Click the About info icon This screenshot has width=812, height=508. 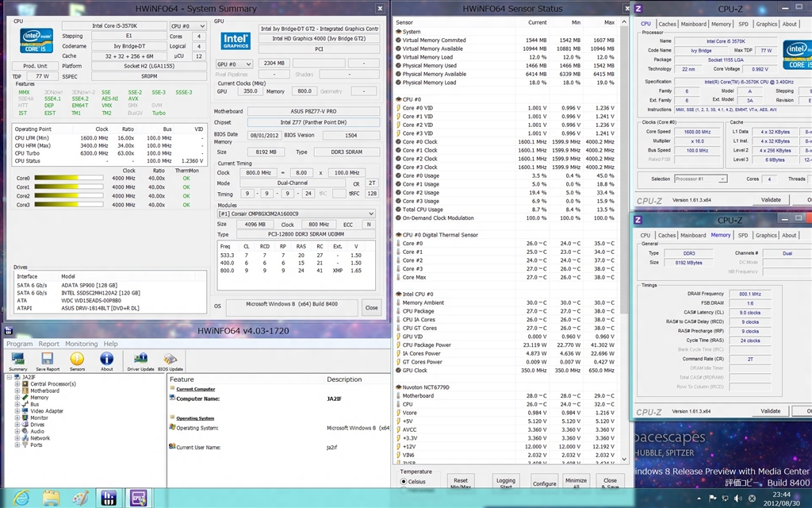[x=106, y=360]
